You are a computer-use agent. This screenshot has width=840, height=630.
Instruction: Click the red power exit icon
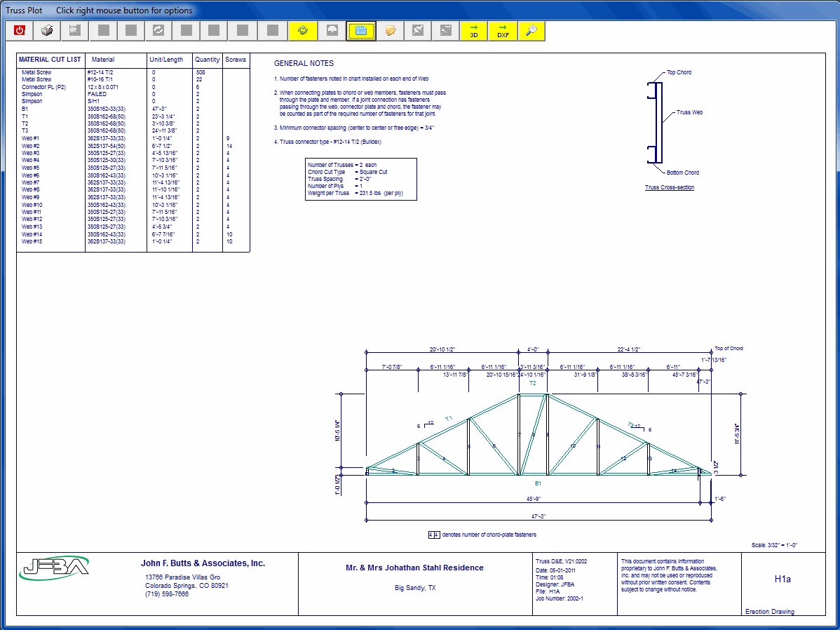point(19,30)
